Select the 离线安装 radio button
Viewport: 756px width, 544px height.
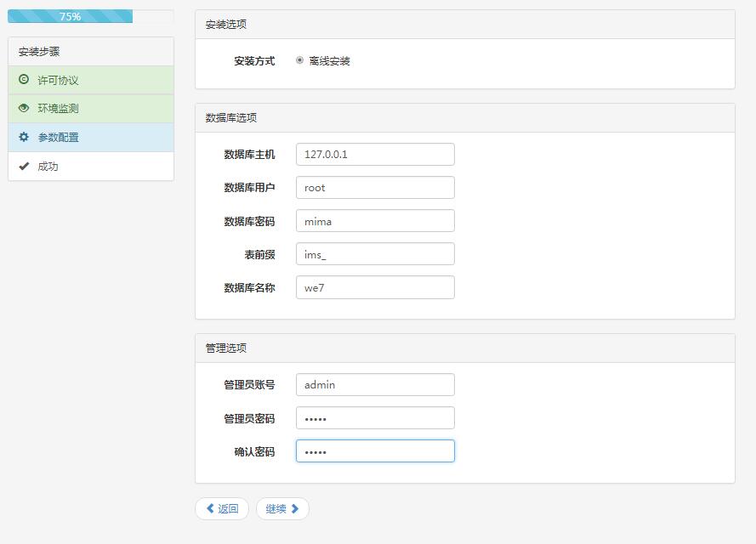pyautogui.click(x=299, y=60)
